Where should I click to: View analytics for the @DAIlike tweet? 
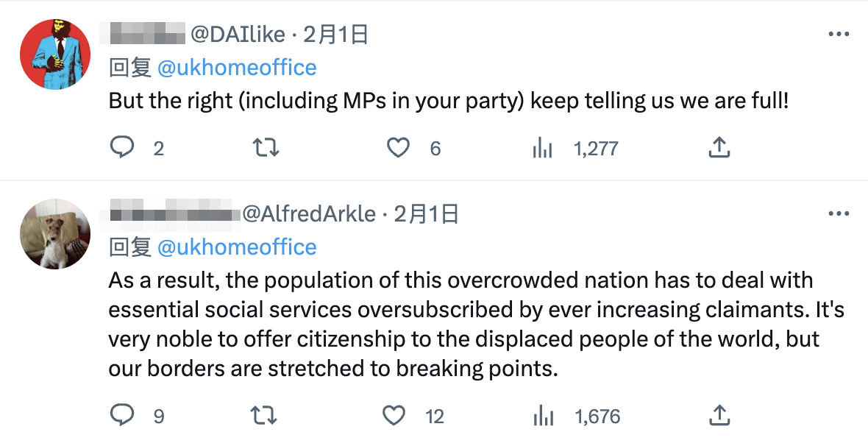click(542, 149)
